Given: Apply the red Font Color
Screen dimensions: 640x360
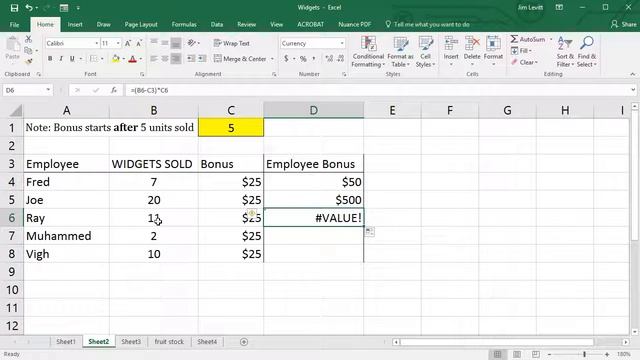Looking at the screenshot, I should click(132, 59).
